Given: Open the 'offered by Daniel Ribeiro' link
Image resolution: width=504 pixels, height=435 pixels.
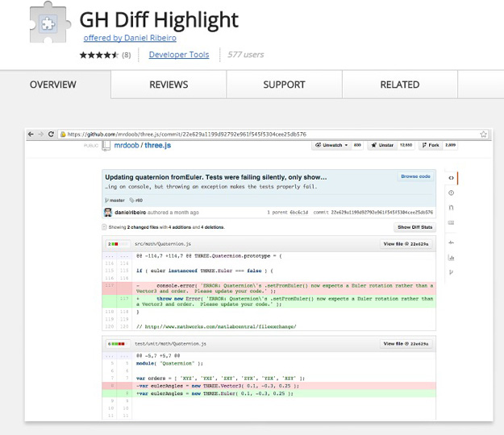Looking at the screenshot, I should [130, 38].
